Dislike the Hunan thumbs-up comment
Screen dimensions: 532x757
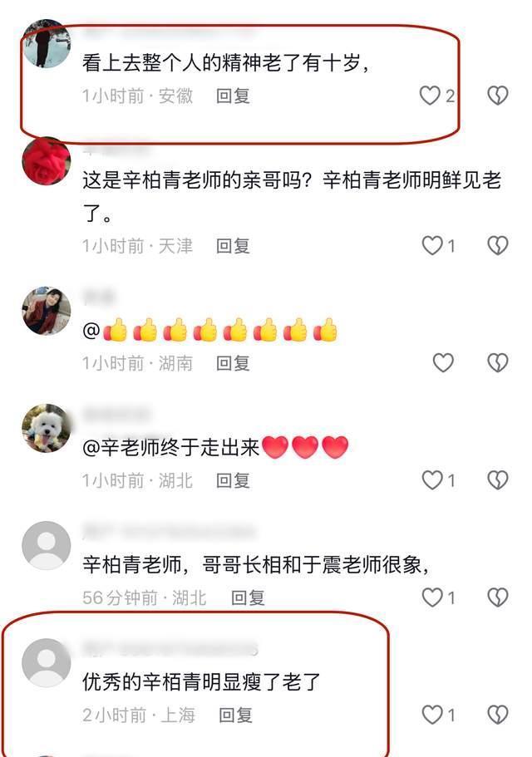pyautogui.click(x=497, y=362)
